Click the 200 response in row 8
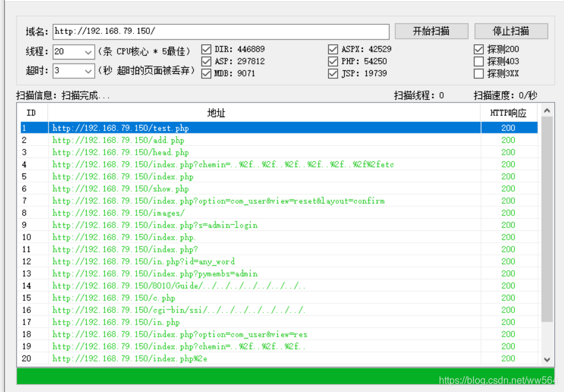Image resolution: width=564 pixels, height=392 pixels. click(x=508, y=213)
